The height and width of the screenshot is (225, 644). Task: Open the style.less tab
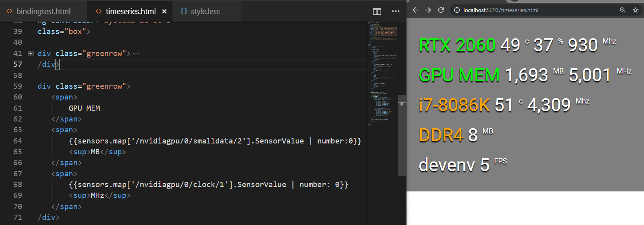(x=205, y=12)
